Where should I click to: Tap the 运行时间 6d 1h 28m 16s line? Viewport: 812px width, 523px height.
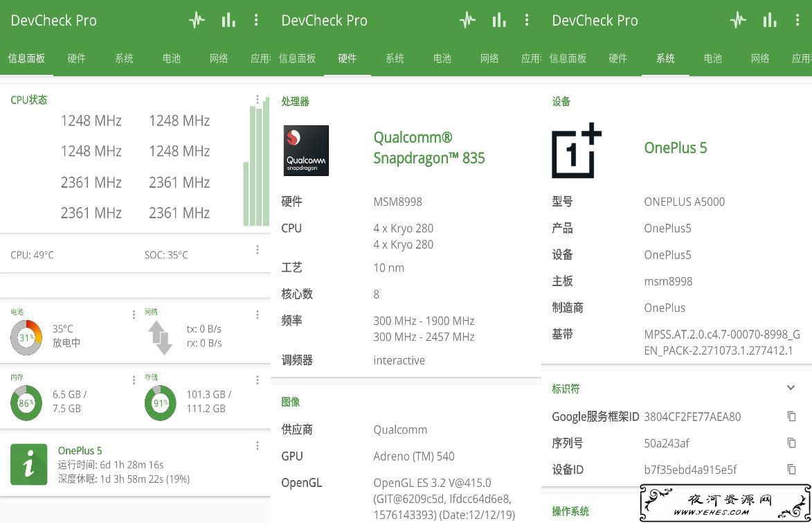[111, 465]
